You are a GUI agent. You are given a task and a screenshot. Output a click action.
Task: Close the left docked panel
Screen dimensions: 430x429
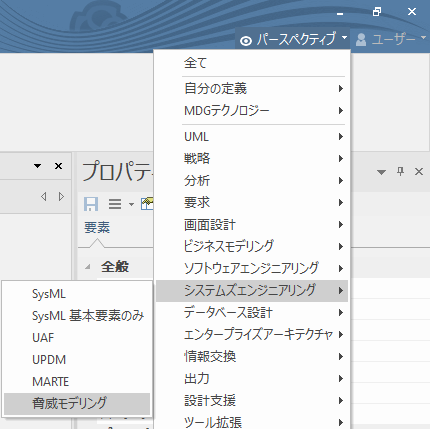click(x=58, y=166)
